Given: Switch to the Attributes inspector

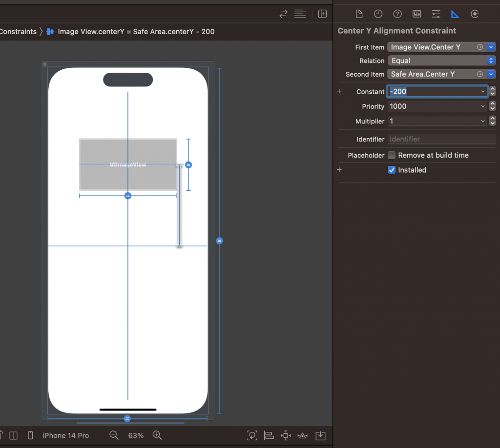Looking at the screenshot, I should point(436,14).
